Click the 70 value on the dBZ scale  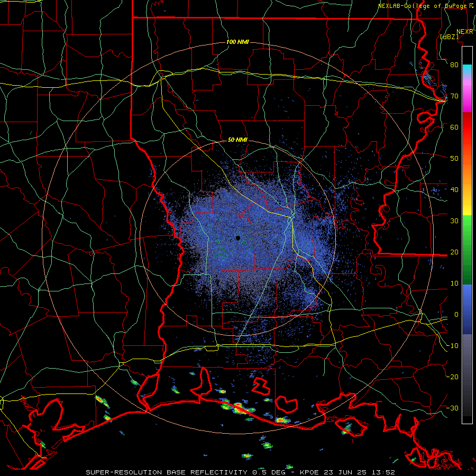pos(454,96)
